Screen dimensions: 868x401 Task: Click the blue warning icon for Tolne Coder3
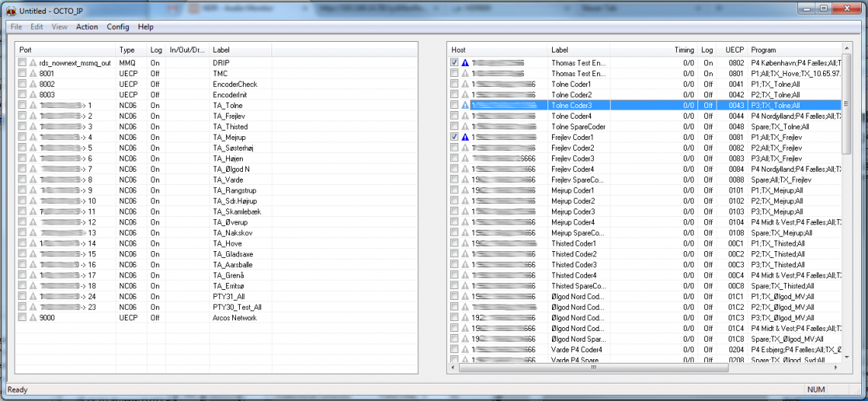[464, 105]
